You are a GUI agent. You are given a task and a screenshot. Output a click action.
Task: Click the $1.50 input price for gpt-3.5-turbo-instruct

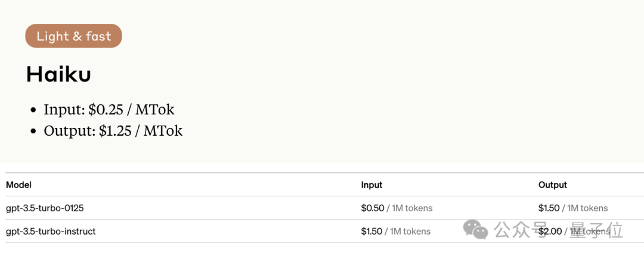click(371, 232)
